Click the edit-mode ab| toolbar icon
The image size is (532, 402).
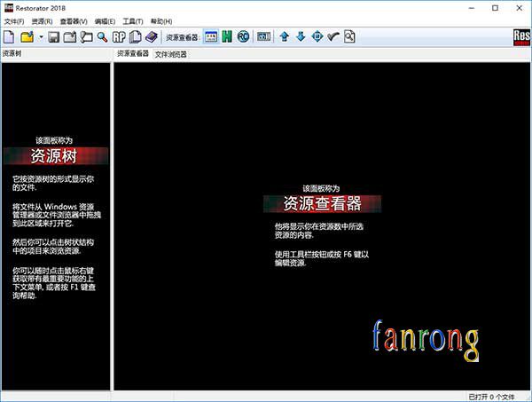coord(263,36)
